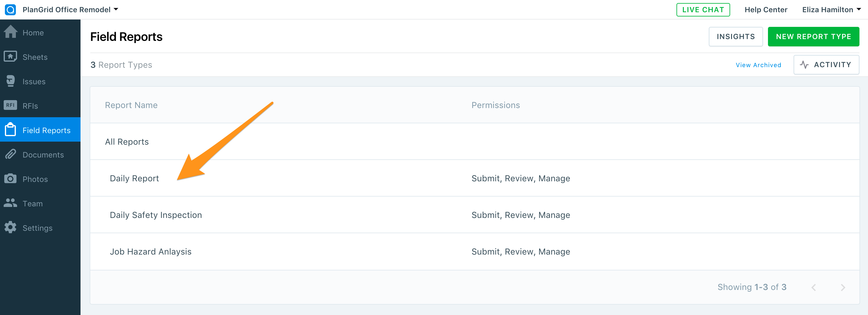Open the Issues section
868x315 pixels.
[40, 81]
